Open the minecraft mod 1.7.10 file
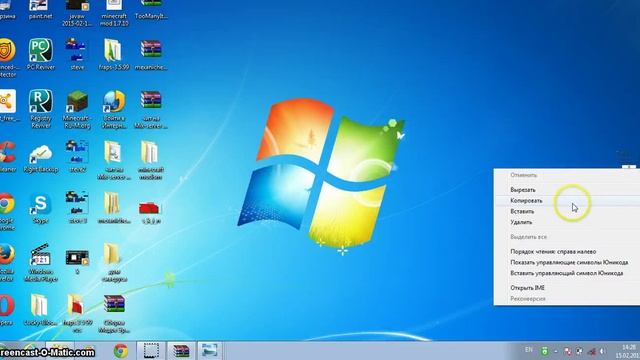Image resolution: width=640 pixels, height=360 pixels. (114, 13)
